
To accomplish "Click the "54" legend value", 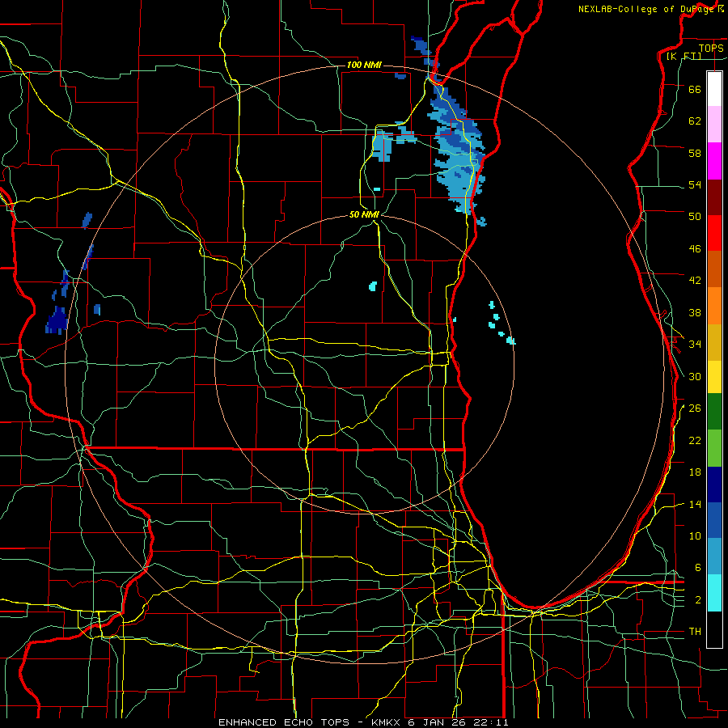I will 695,184.
